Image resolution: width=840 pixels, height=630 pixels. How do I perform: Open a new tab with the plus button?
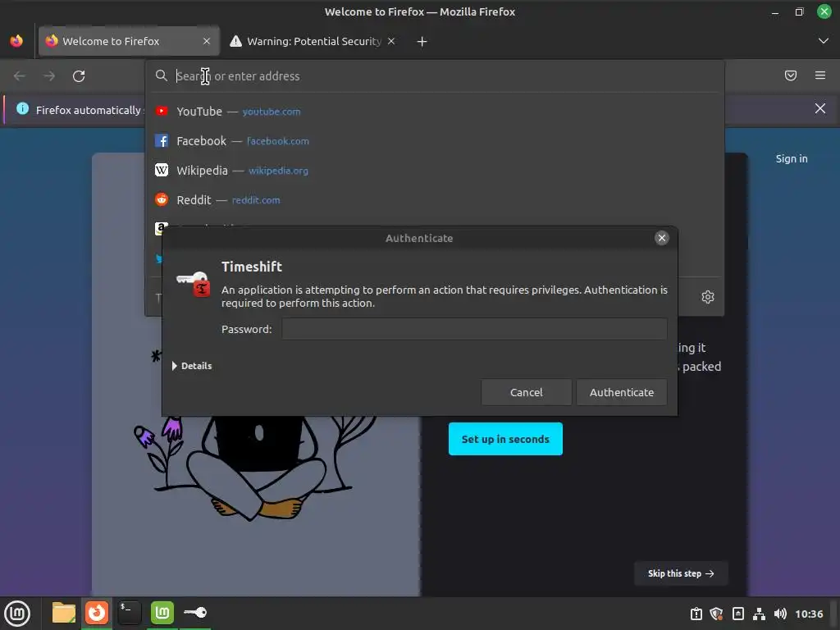[422, 41]
